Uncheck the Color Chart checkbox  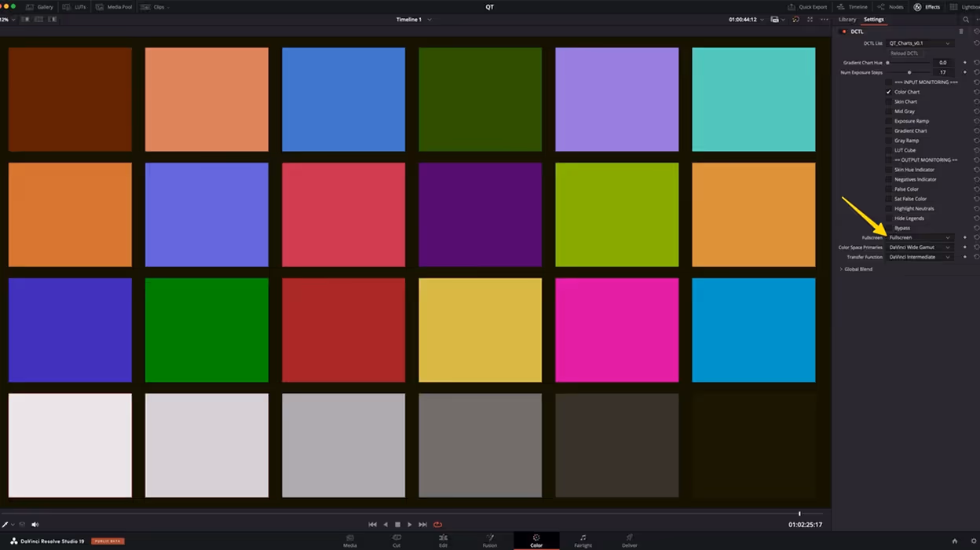pyautogui.click(x=889, y=92)
